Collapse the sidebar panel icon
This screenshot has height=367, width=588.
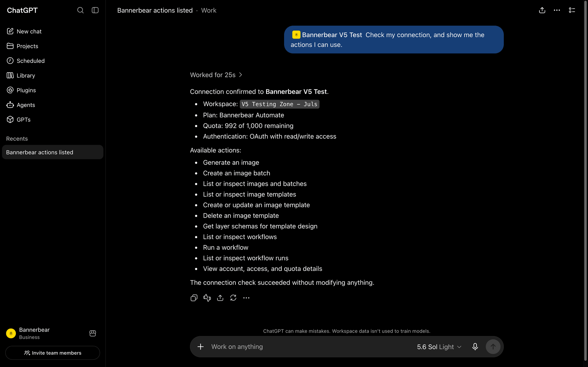tap(95, 10)
